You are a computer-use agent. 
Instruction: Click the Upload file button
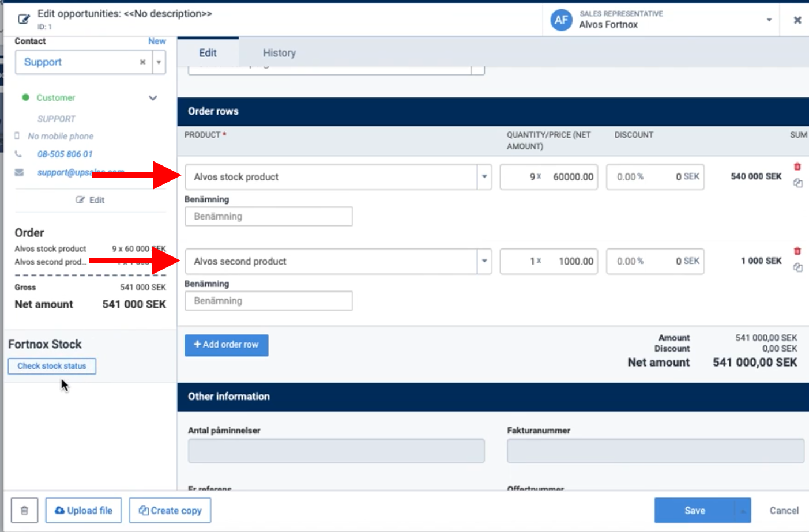pos(84,510)
